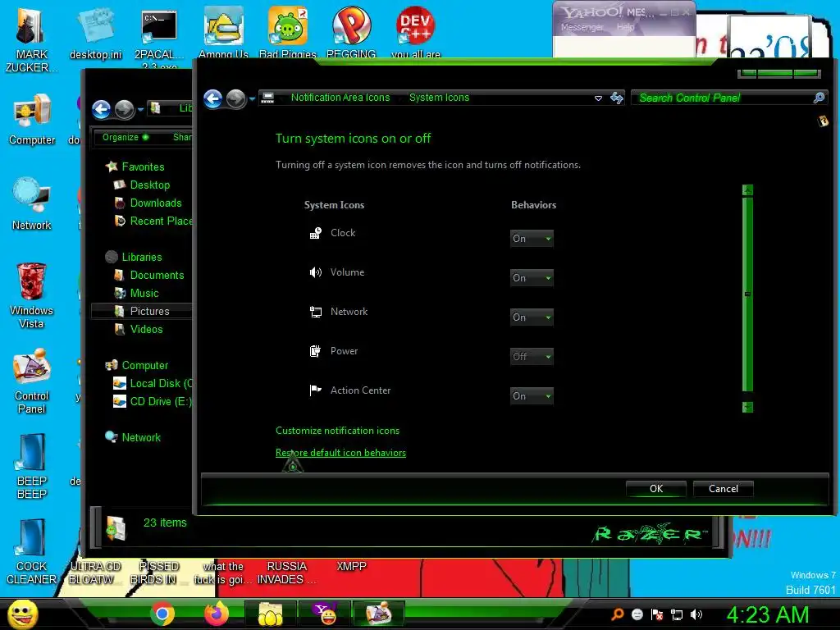Open the Action Center behavior dropdown
This screenshot has width=840, height=630.
532,396
